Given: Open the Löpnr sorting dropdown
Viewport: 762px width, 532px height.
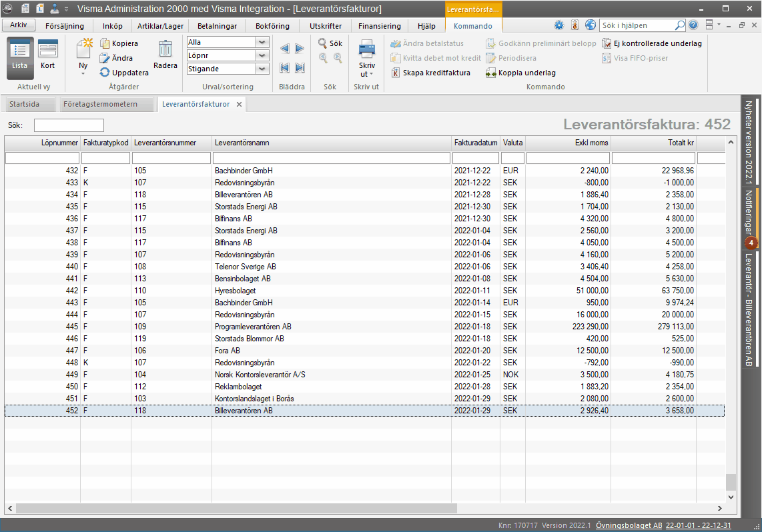Looking at the screenshot, I should click(x=262, y=55).
